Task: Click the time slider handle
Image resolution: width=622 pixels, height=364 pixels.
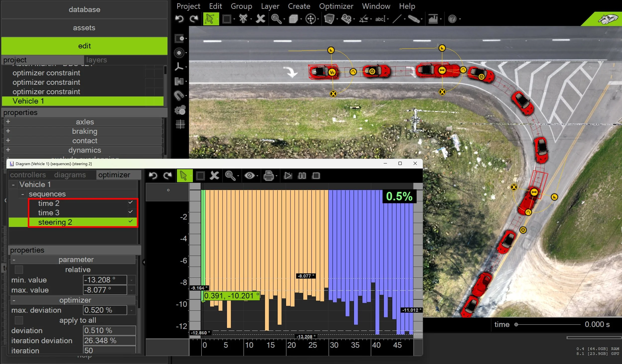Action: [516, 324]
